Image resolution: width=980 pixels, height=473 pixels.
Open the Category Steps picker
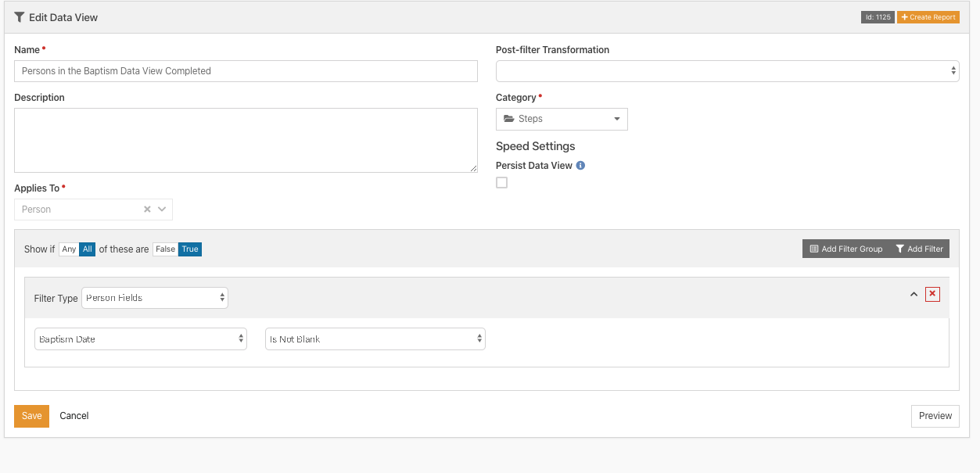tap(562, 119)
